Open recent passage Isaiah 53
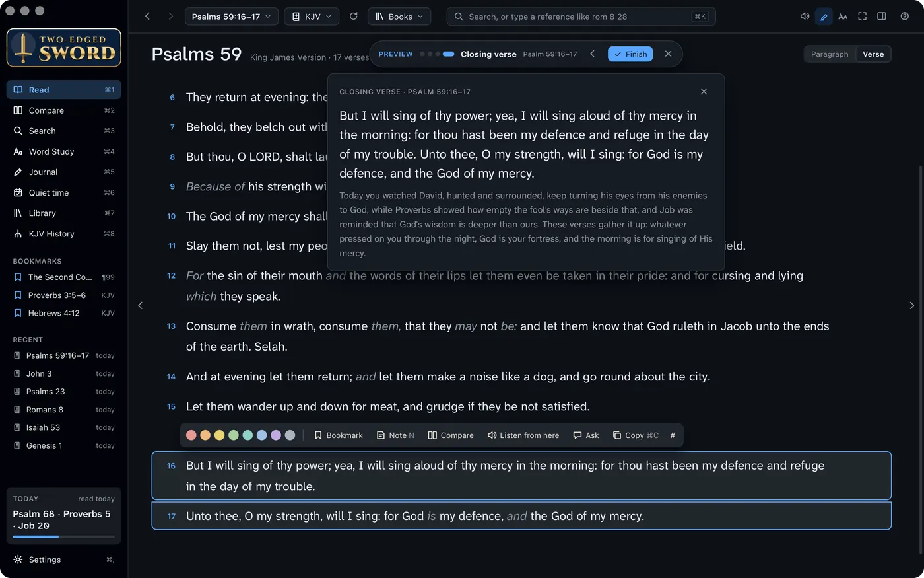 [64, 427]
